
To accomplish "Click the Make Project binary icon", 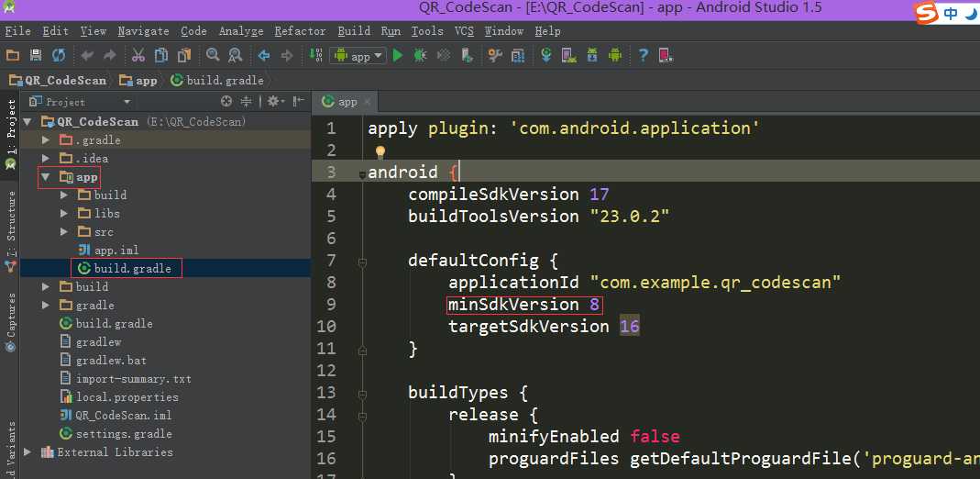I will (316, 56).
